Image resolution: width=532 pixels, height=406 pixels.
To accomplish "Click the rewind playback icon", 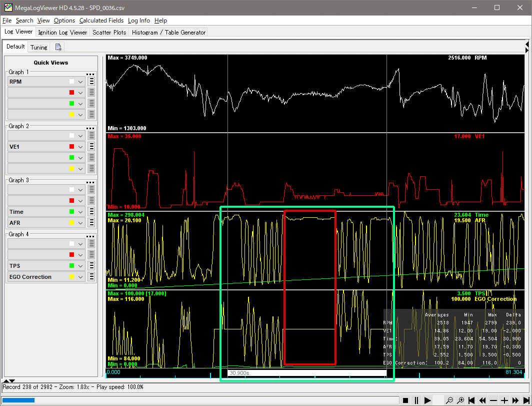I will [482, 400].
